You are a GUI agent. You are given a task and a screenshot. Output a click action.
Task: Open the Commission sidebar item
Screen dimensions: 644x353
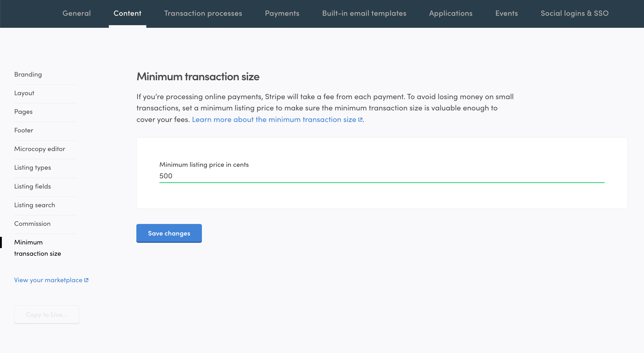[32, 224]
